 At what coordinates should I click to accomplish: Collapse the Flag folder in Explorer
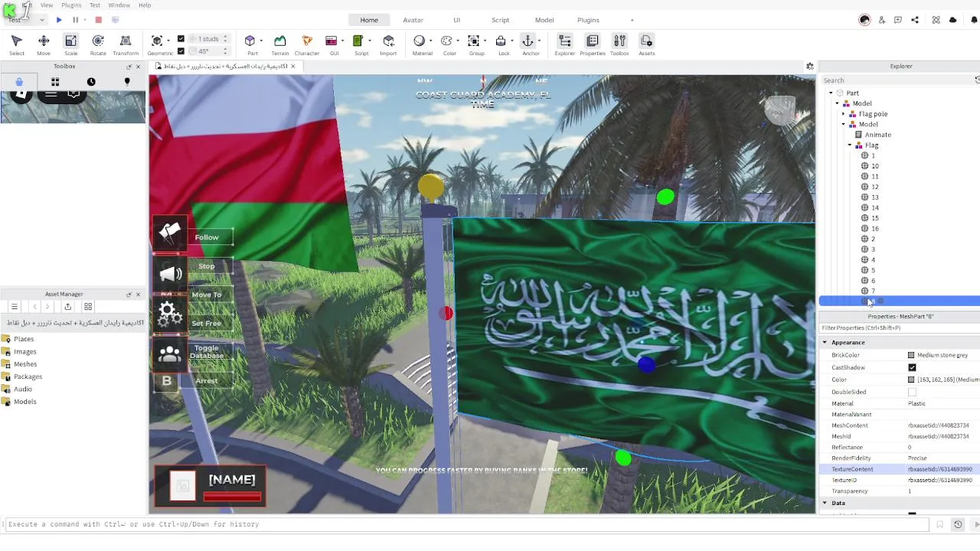click(850, 145)
